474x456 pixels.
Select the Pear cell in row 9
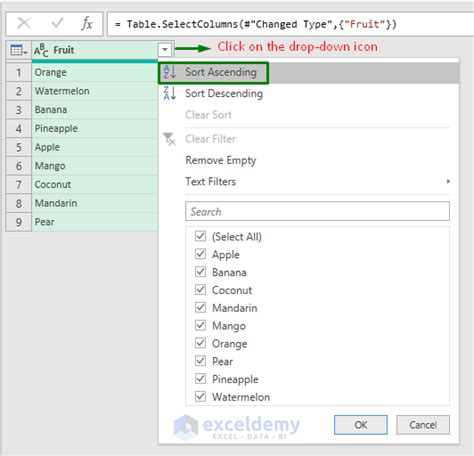[95, 222]
